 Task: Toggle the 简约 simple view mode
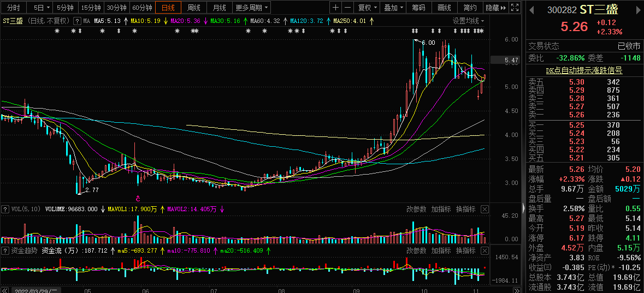[x=470, y=8]
